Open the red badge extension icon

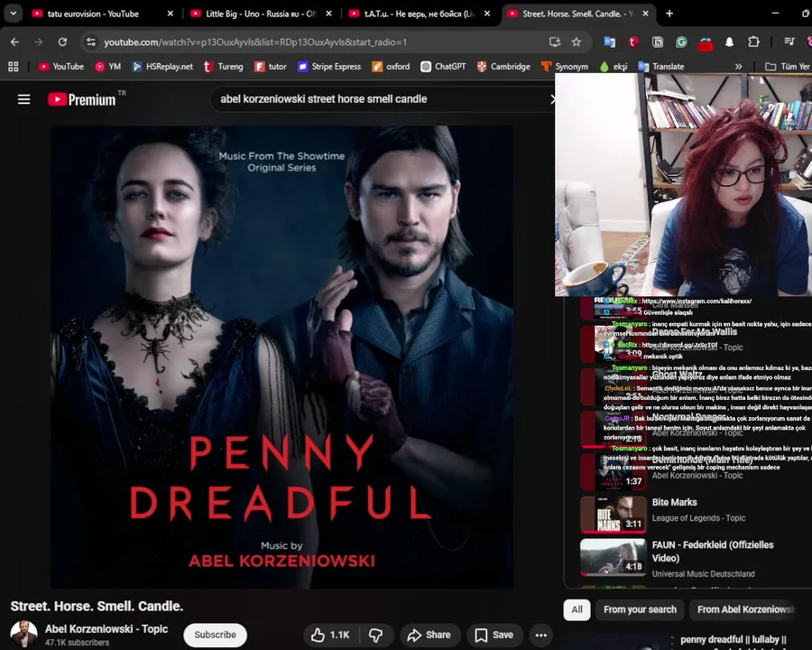pos(706,43)
